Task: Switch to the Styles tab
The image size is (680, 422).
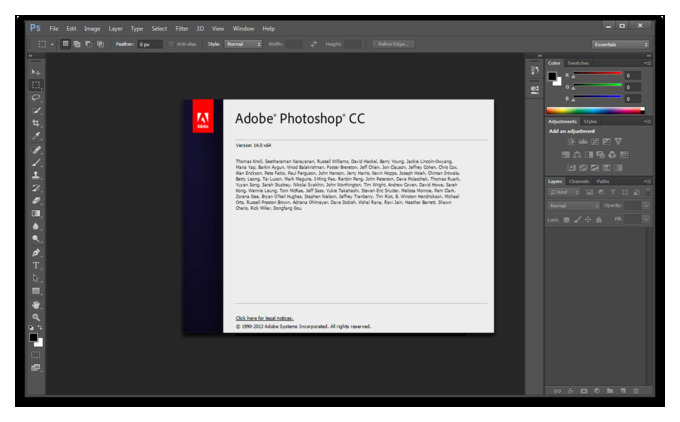Action: (x=590, y=121)
